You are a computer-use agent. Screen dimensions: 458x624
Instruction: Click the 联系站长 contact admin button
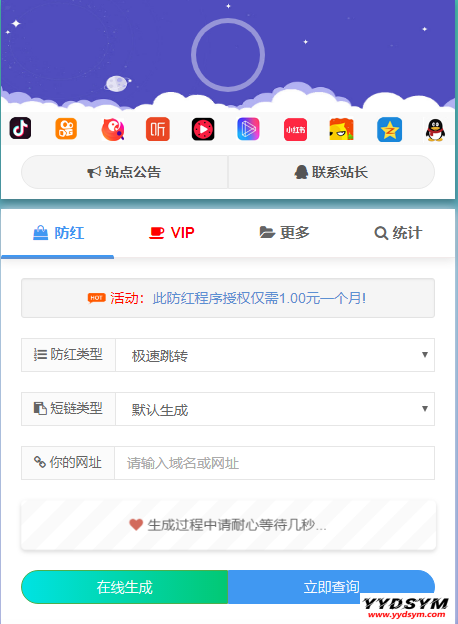[x=331, y=172]
